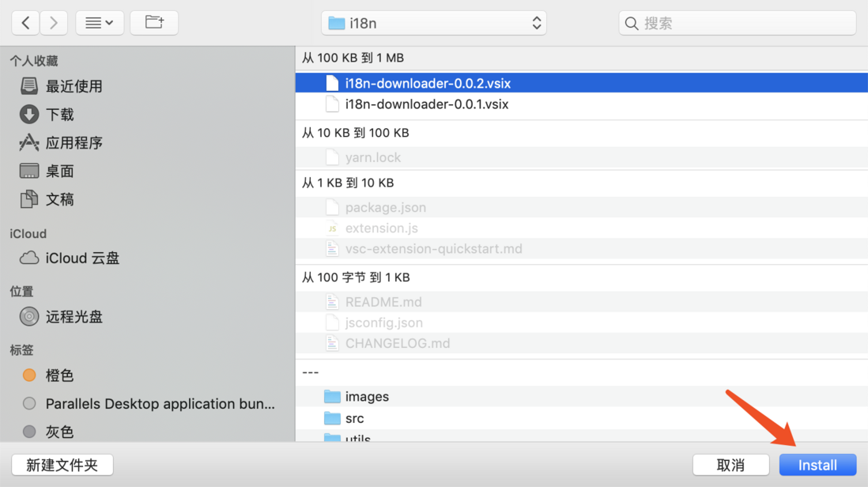Click the 取消 cancel button
This screenshot has width=868, height=487.
(730, 465)
